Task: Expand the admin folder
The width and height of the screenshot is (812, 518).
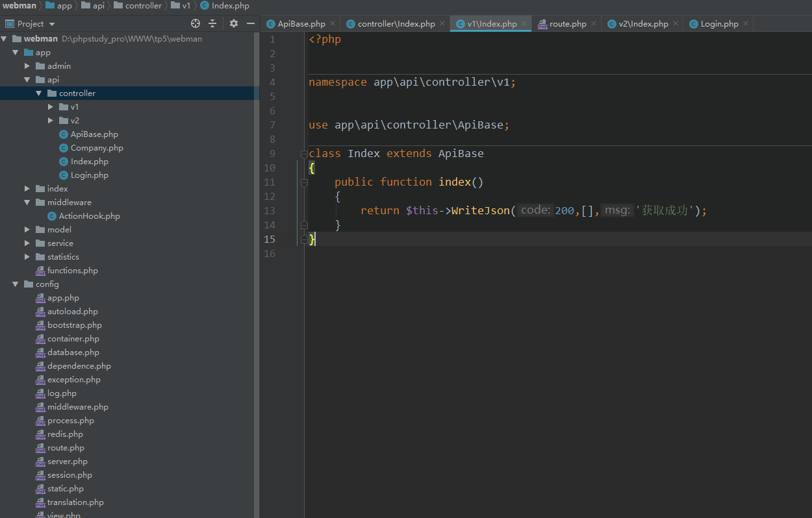Action: (27, 66)
